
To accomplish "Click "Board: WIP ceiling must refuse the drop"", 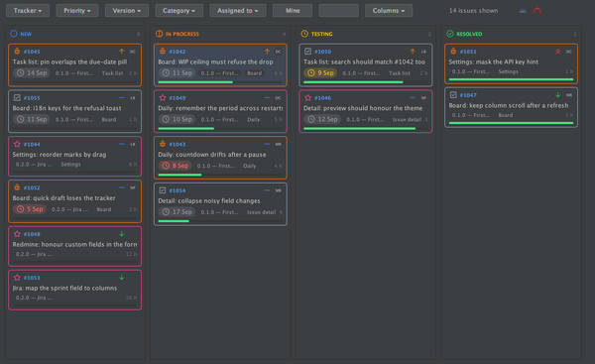I will [x=215, y=61].
